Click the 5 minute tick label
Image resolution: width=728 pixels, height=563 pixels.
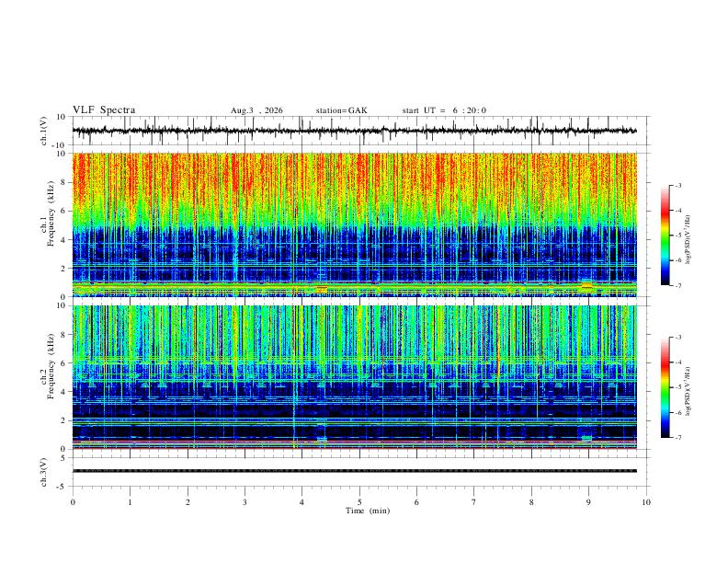[359, 502]
